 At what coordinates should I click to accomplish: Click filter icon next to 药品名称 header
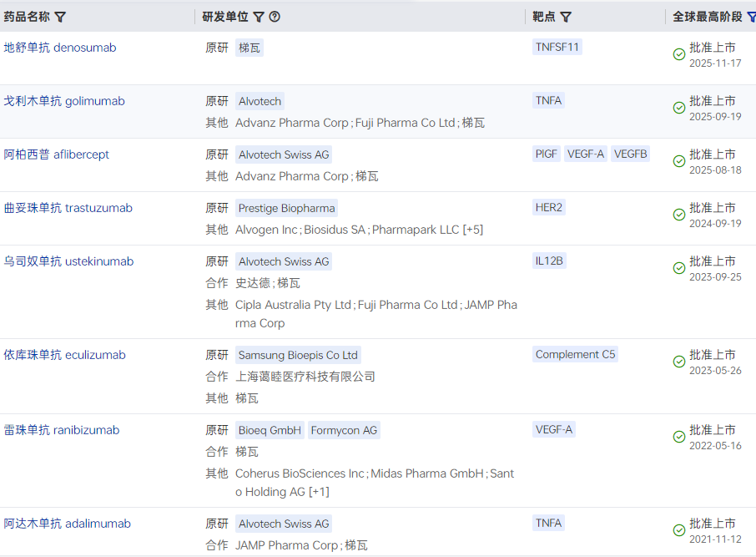pyautogui.click(x=60, y=17)
